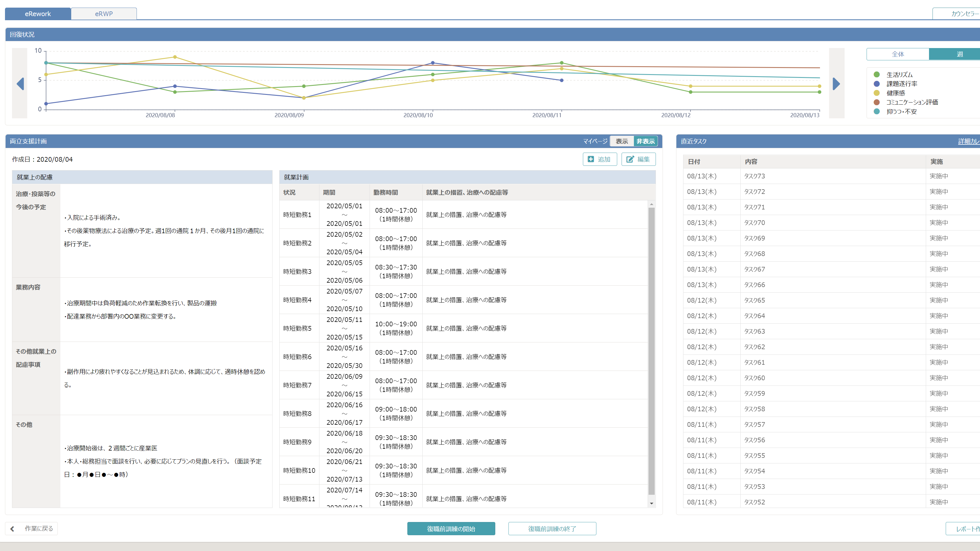Click the 就業計画 vertical scrollbar thumb
The height and width of the screenshot is (551, 980).
[651, 351]
